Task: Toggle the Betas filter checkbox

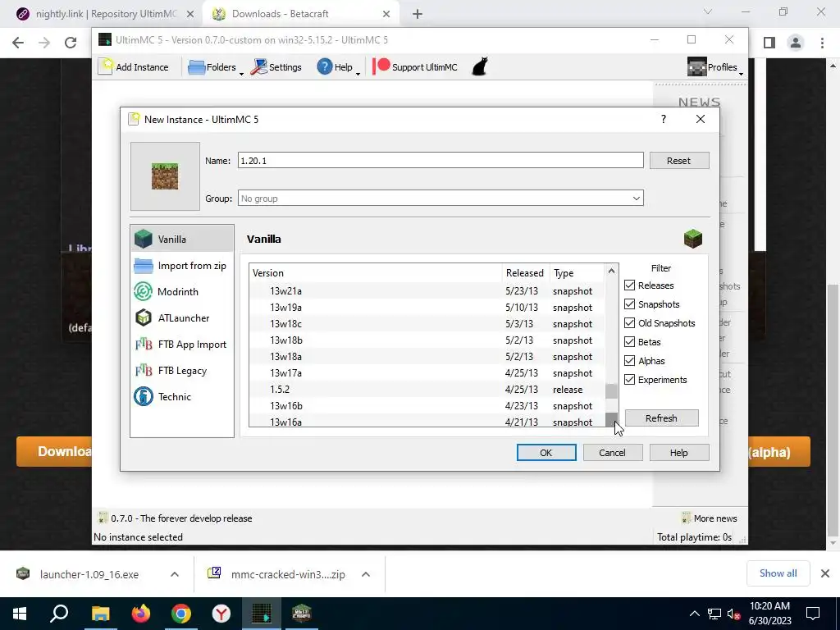Action: point(629,341)
